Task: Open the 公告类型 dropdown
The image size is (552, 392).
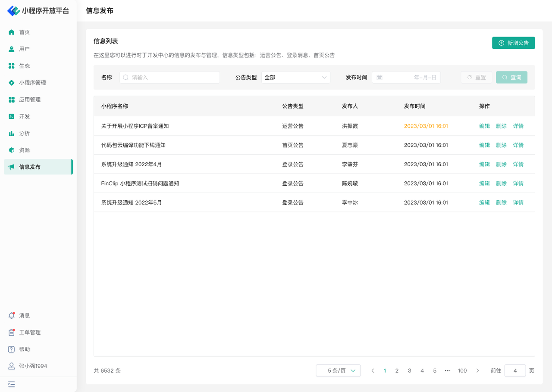Action: [295, 78]
